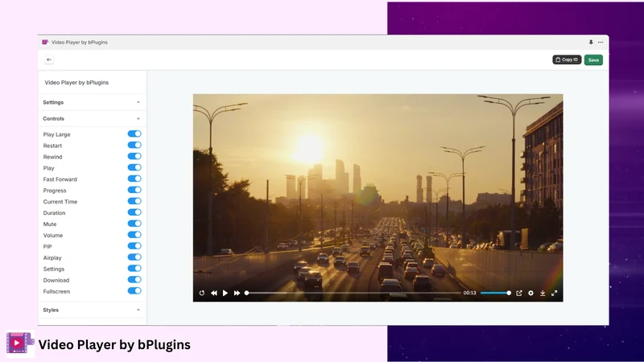Toggle the Current Time switch
The width and height of the screenshot is (644, 362).
(x=134, y=201)
